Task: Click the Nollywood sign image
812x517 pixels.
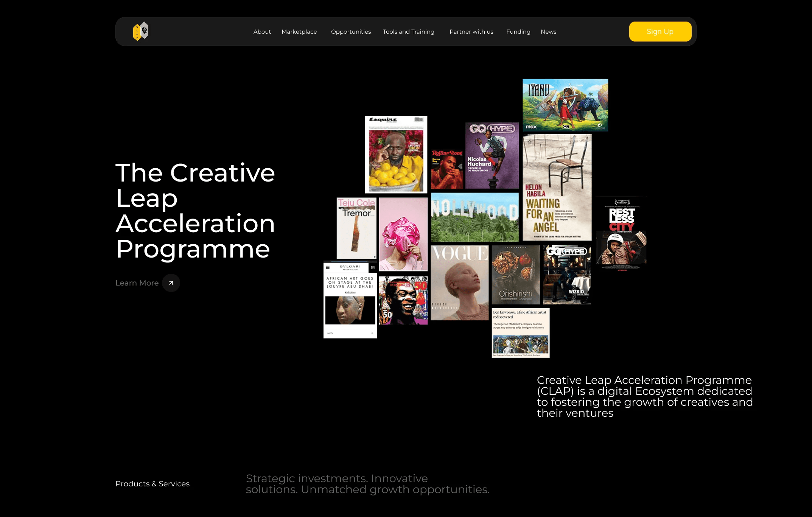Action: coord(474,217)
